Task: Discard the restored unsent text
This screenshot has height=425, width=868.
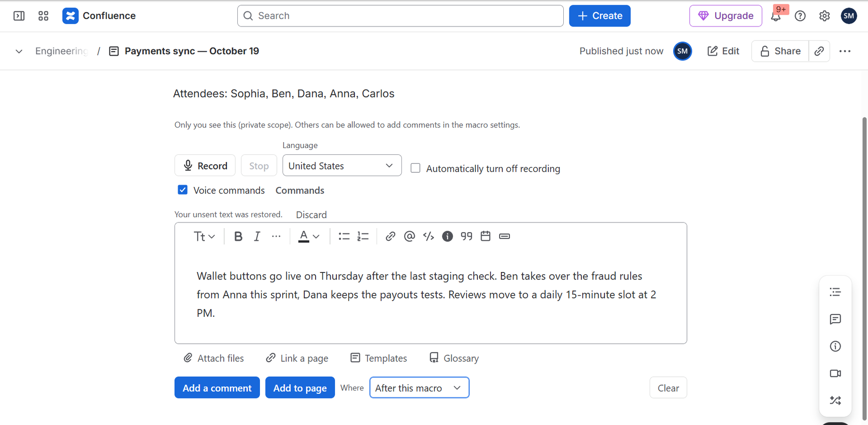Action: [x=311, y=214]
